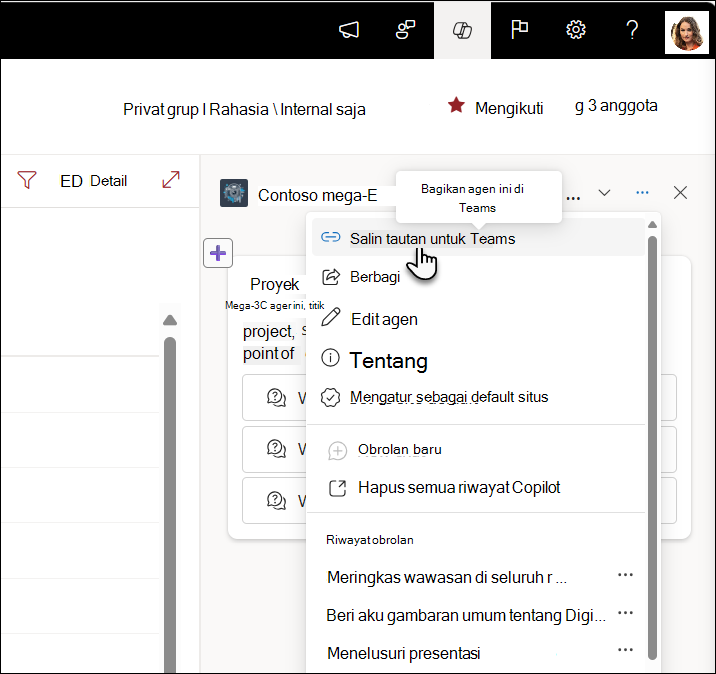Screen dimensions: 716x674
Task: Open the people connections icon in header
Action: point(405,30)
